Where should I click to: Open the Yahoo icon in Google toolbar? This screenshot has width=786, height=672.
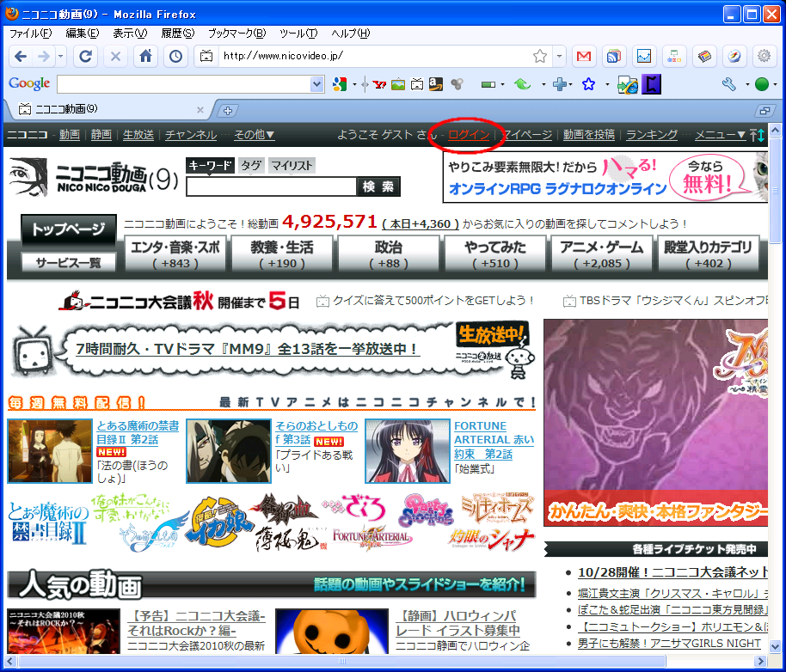point(379,84)
